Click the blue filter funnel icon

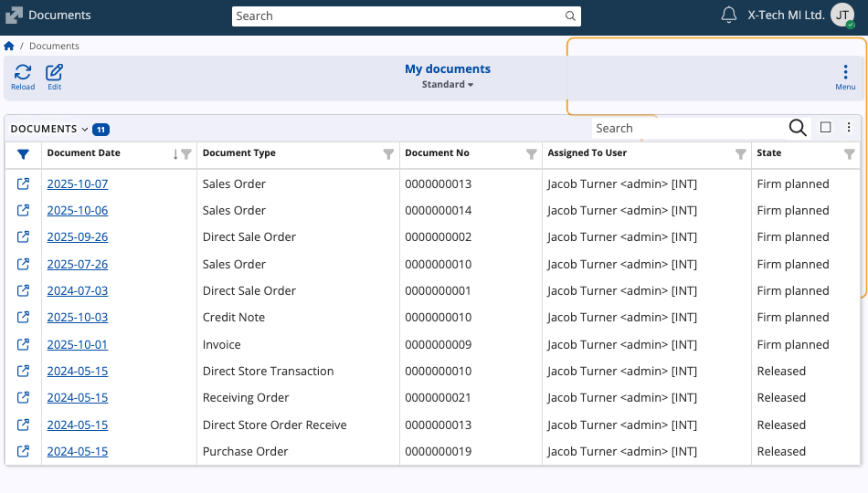coord(23,154)
